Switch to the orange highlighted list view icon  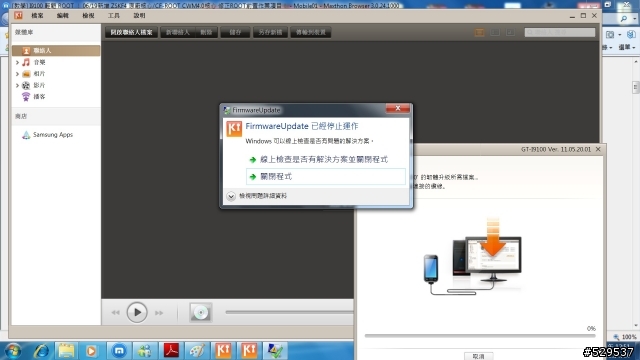479,32
